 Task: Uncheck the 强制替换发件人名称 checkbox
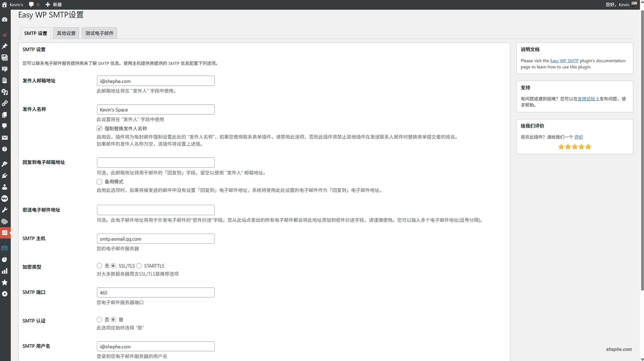click(99, 128)
